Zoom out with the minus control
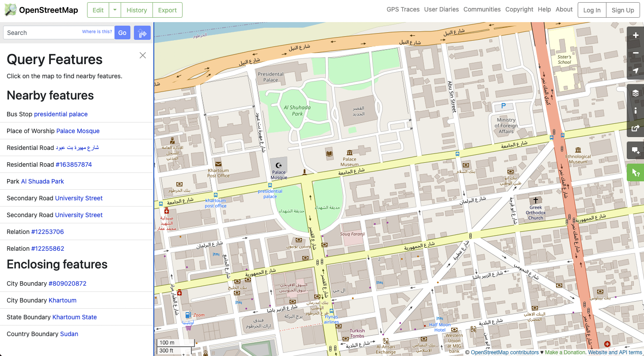Screen dimensions: 644x356 click(636, 53)
